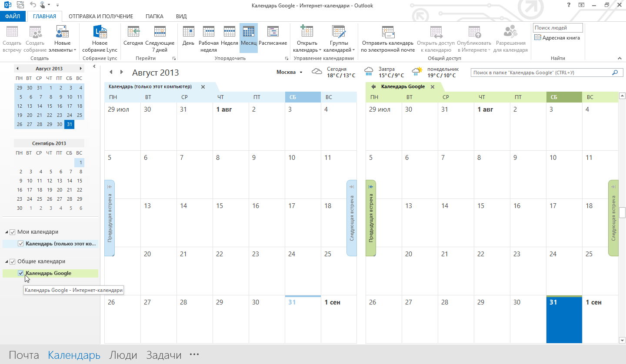Open the ОТПРАВКА И ПОЛУЧЕНИЕ tab
Image resolution: width=626 pixels, height=364 pixels.
(x=101, y=17)
